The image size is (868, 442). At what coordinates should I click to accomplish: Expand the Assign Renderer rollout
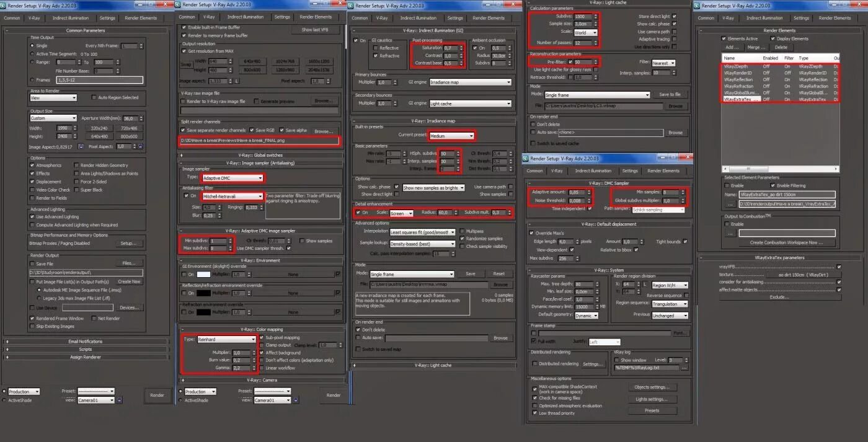pyautogui.click(x=86, y=357)
